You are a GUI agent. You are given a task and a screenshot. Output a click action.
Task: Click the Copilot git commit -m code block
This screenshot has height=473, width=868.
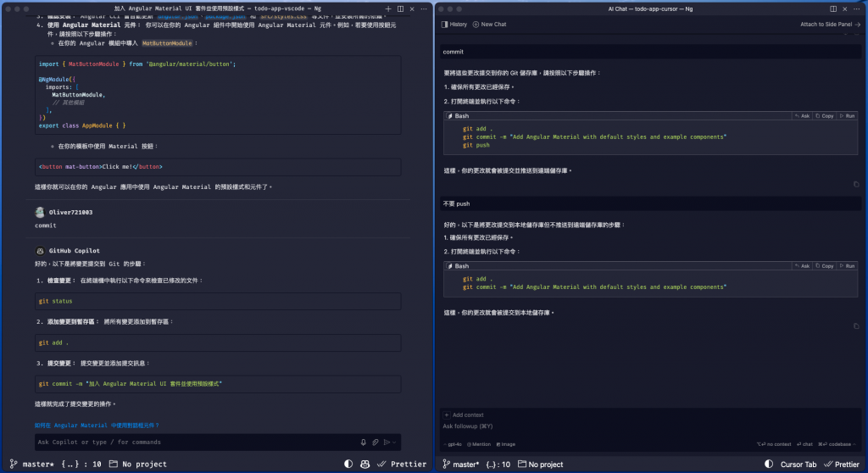point(218,384)
